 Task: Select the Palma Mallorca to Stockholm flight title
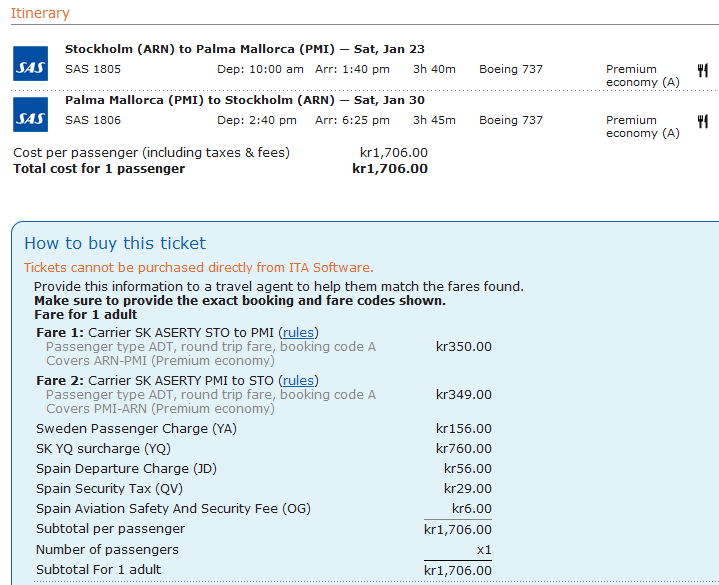coord(246,100)
